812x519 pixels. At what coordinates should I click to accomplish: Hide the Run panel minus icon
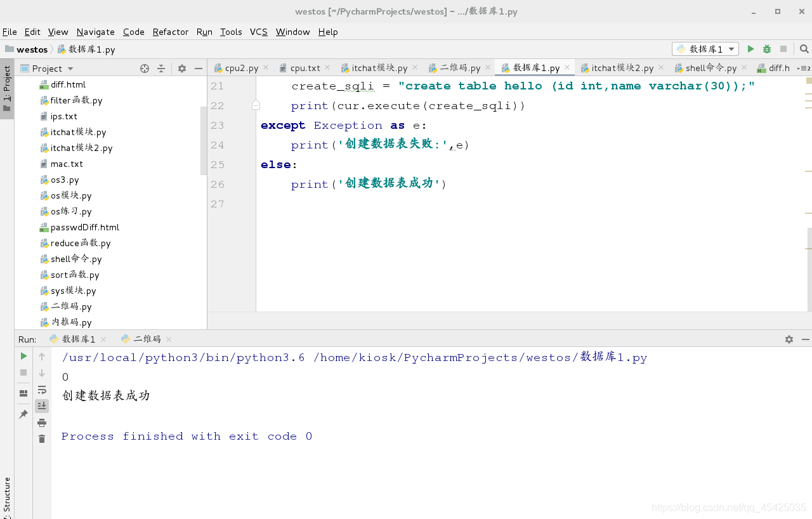pyautogui.click(x=805, y=339)
